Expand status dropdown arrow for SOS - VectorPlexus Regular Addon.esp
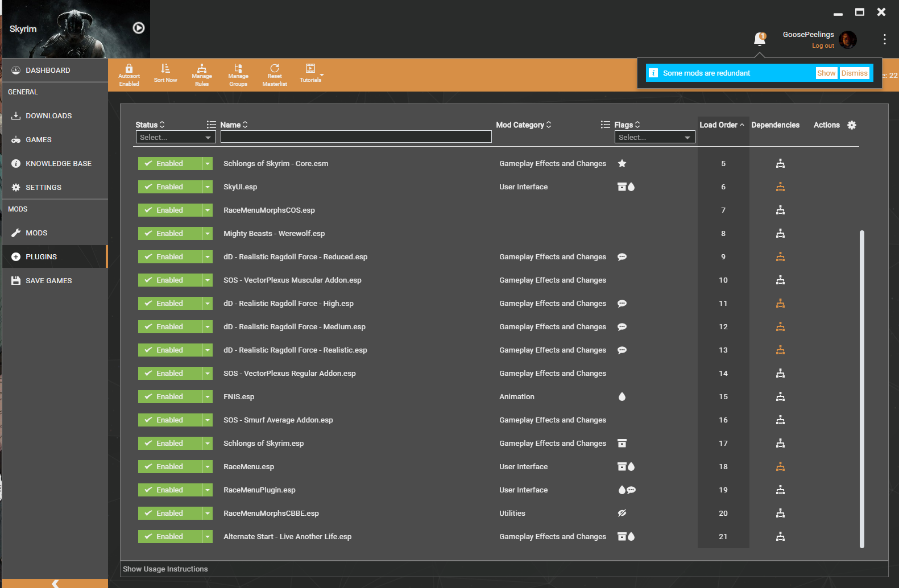Screen dimensions: 899x588 (x=208, y=374)
